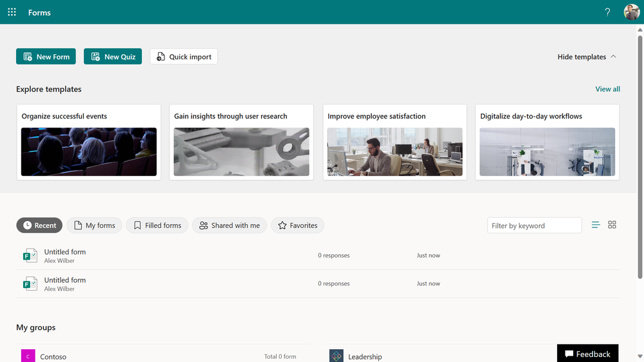Open the View all templates link
Image resolution: width=644 pixels, height=362 pixels.
click(x=607, y=89)
